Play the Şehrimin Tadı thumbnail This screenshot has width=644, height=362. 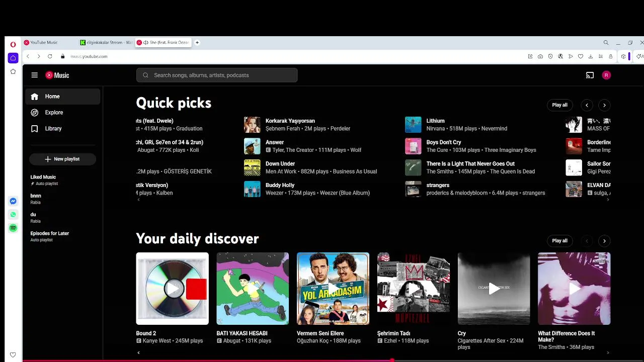pos(414,289)
